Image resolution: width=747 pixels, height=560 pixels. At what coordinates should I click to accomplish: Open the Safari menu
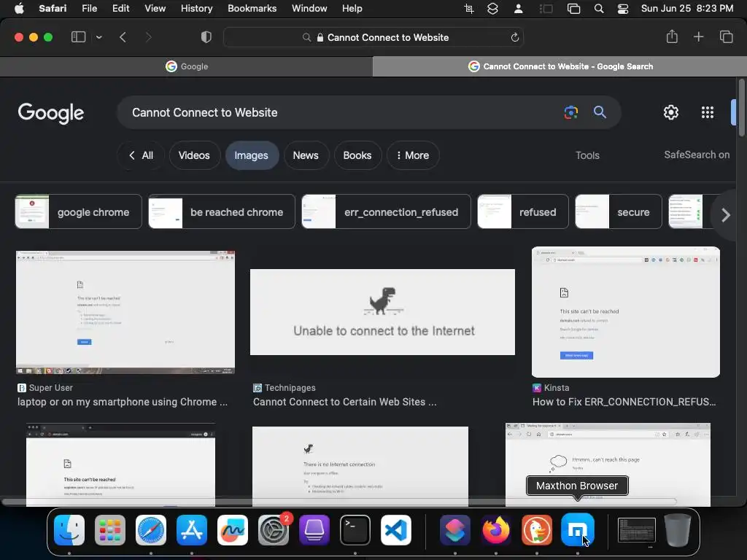click(53, 9)
